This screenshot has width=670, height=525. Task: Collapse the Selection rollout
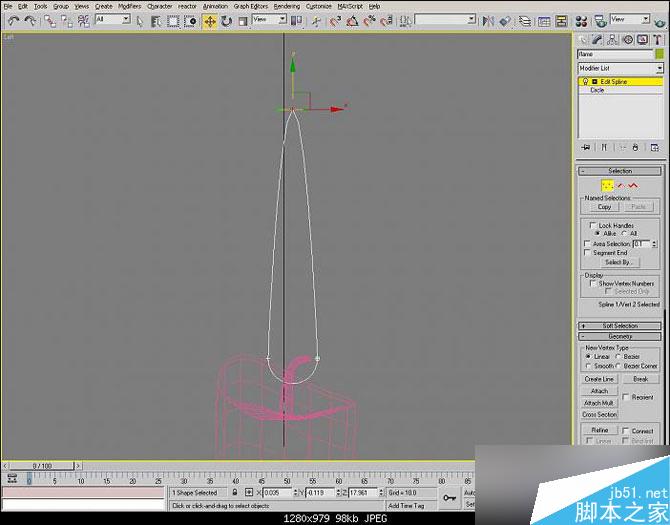click(x=620, y=171)
